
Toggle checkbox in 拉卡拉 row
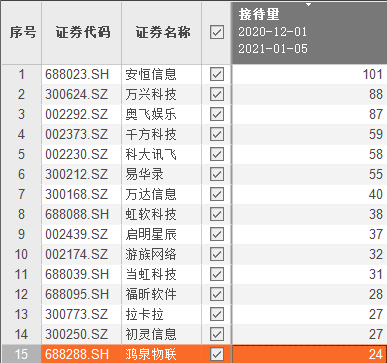(217, 314)
